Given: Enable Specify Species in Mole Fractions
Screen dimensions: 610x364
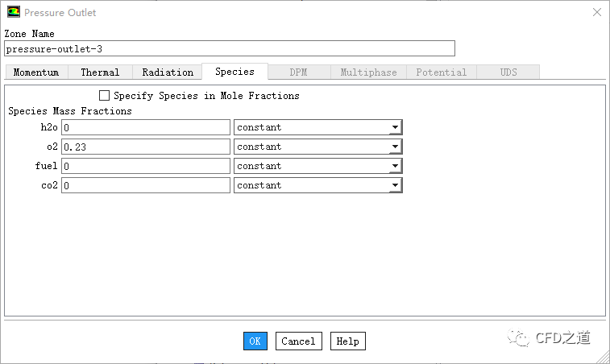Looking at the screenshot, I should 104,95.
